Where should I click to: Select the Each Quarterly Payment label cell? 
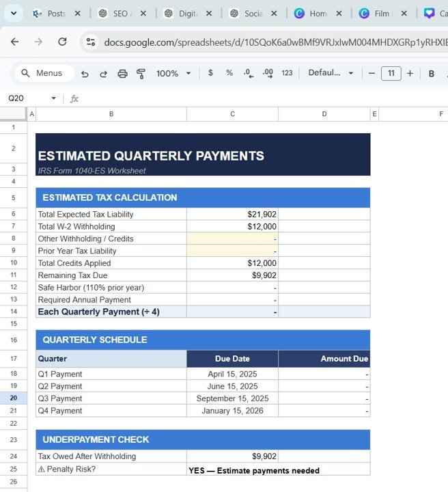(x=111, y=312)
